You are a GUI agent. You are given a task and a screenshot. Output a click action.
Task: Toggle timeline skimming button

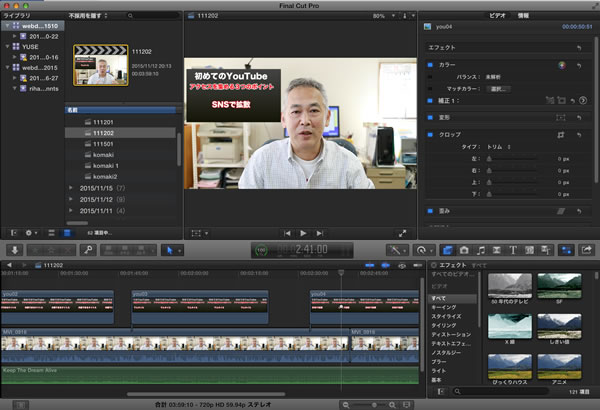click(370, 265)
